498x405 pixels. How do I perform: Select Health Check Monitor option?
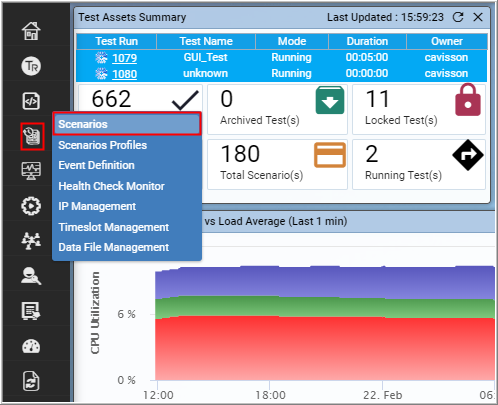[x=111, y=186]
